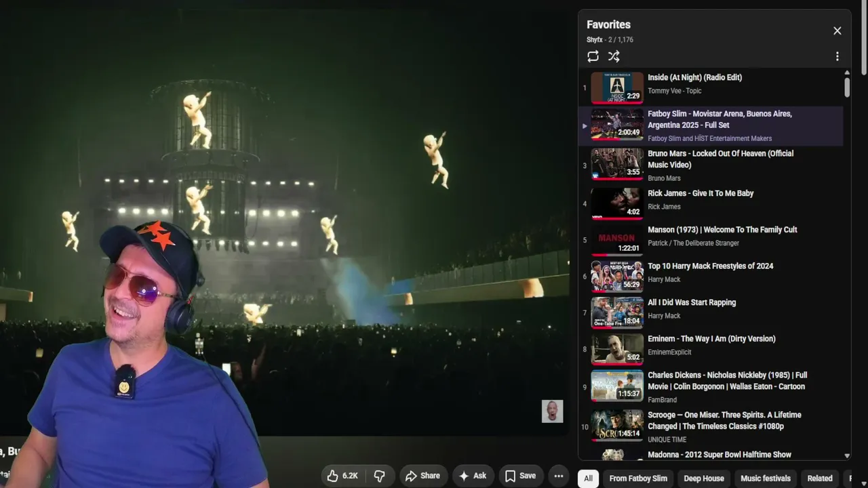868x488 pixels.
Task: Play "Top 10 Harry Mack Freestyles of 2024"
Action: click(710, 266)
